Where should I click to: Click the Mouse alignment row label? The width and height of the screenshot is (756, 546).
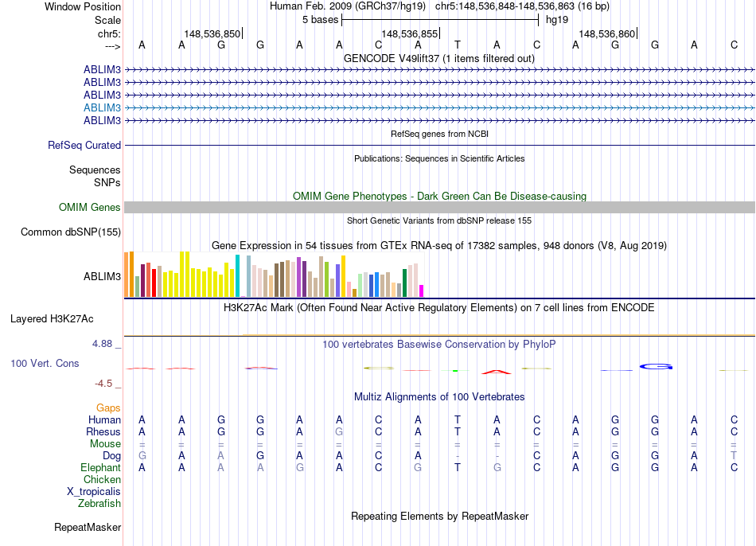105,444
